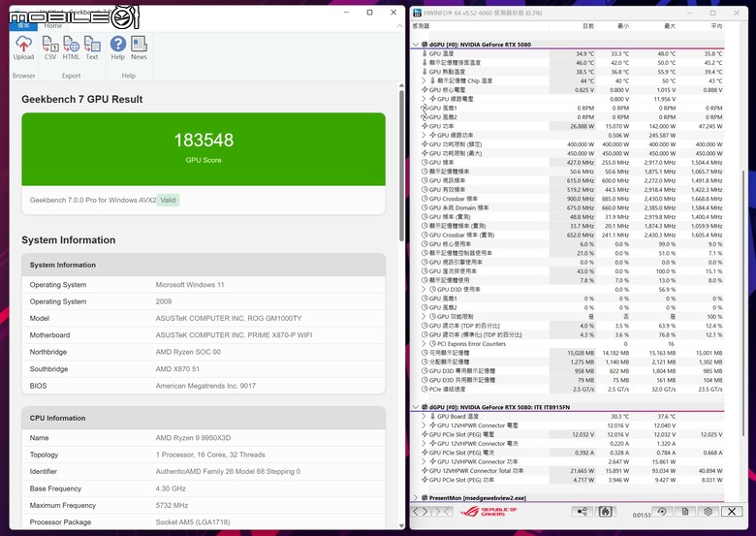Image resolution: width=756 pixels, height=536 pixels.
Task: Expand GPU D3D 使用率 subtree
Action: pyautogui.click(x=424, y=289)
